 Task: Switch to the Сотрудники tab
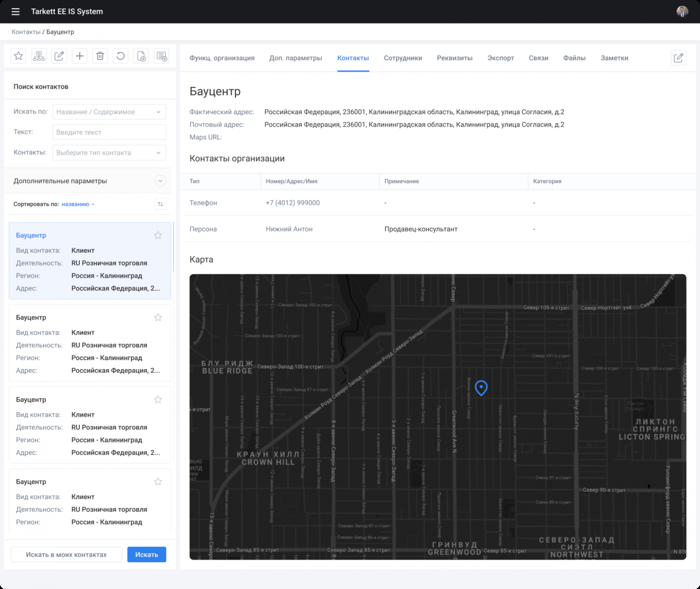[402, 58]
